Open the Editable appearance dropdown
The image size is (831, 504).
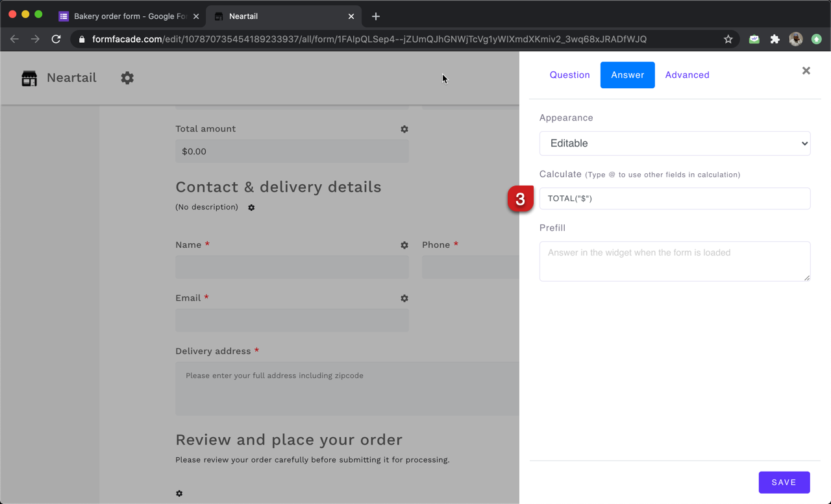[x=675, y=143]
